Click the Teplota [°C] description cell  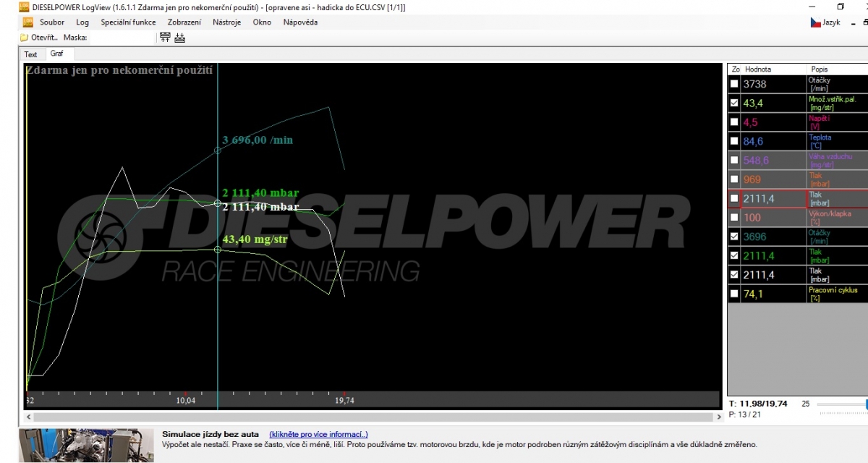(x=838, y=141)
